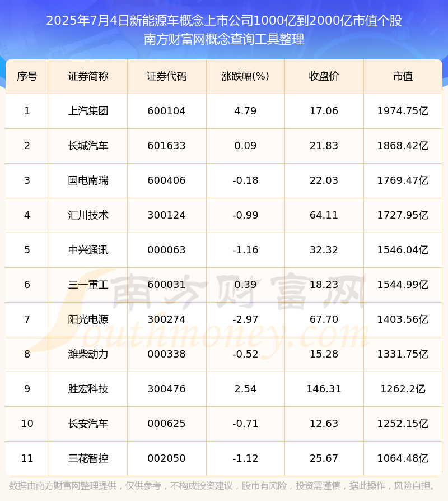Screen dimensions: 448x501
Task: Select the stock name 潍柴动力
Action: (x=88, y=354)
